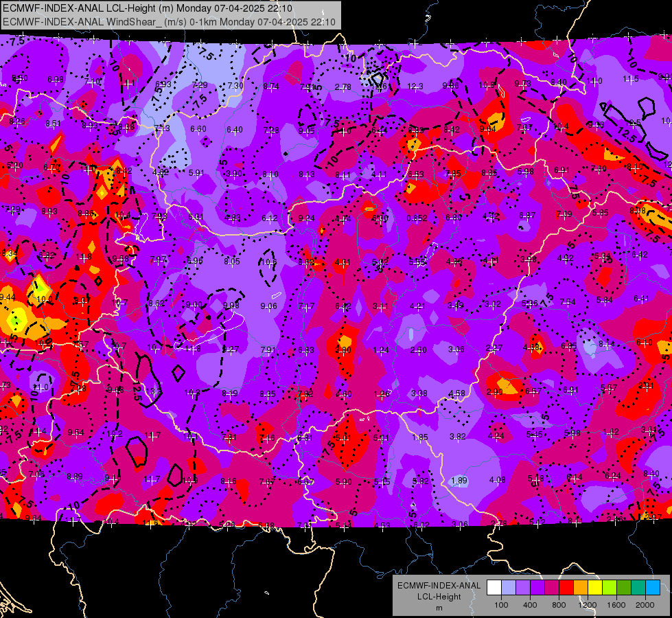Click the wind shear value 2.50
672x618 pixels.
(x=418, y=350)
